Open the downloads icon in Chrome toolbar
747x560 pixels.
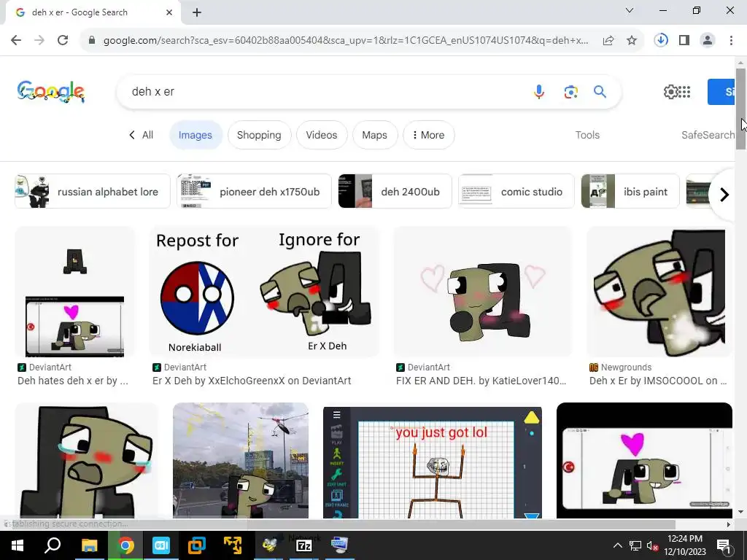click(x=661, y=41)
